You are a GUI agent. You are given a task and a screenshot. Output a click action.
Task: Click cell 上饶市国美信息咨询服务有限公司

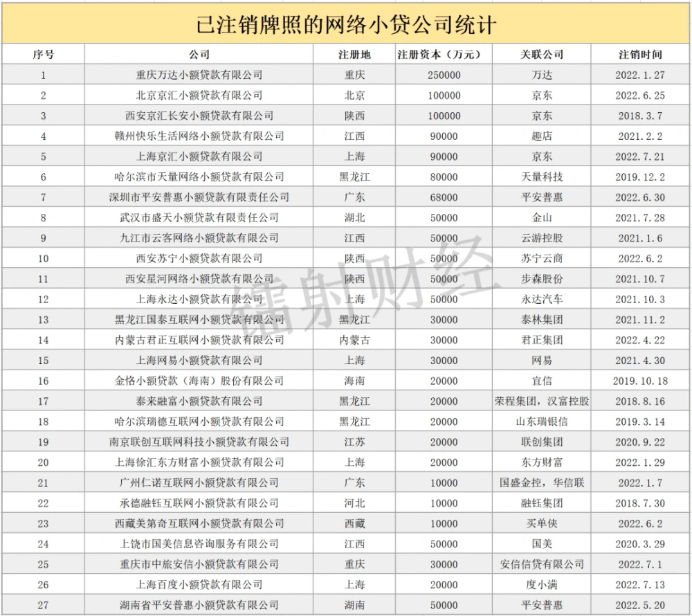199,543
